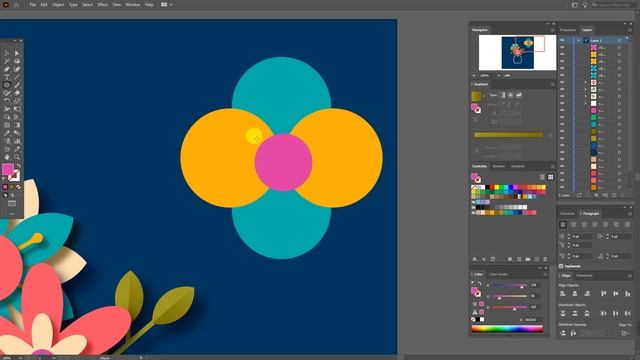This screenshot has height=360, width=640.
Task: Open Gradient panel options menu
Action: point(552,84)
